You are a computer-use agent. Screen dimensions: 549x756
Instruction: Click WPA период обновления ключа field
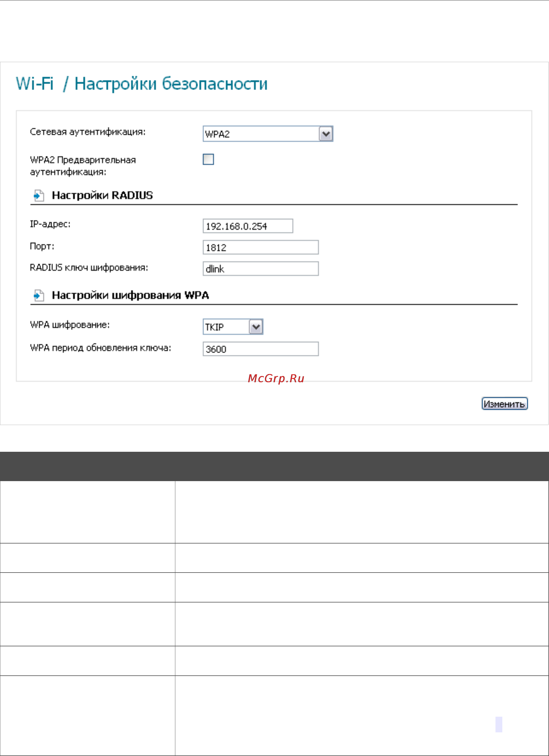(x=260, y=349)
